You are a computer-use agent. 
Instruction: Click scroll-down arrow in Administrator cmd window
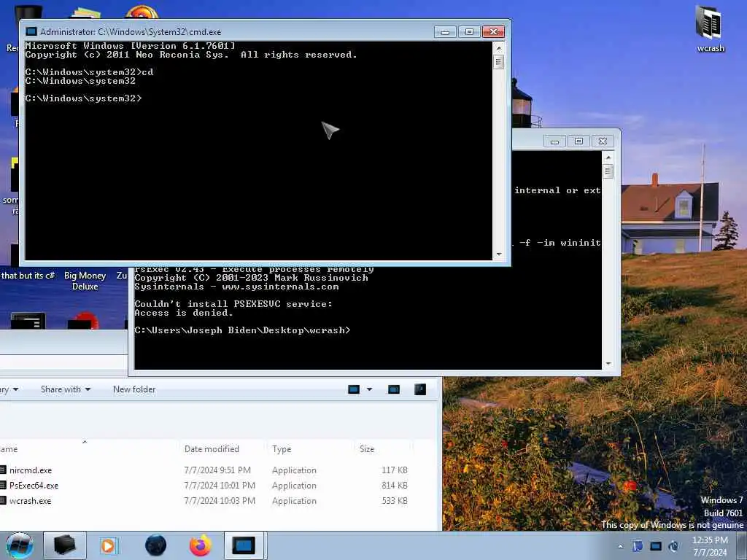[499, 254]
